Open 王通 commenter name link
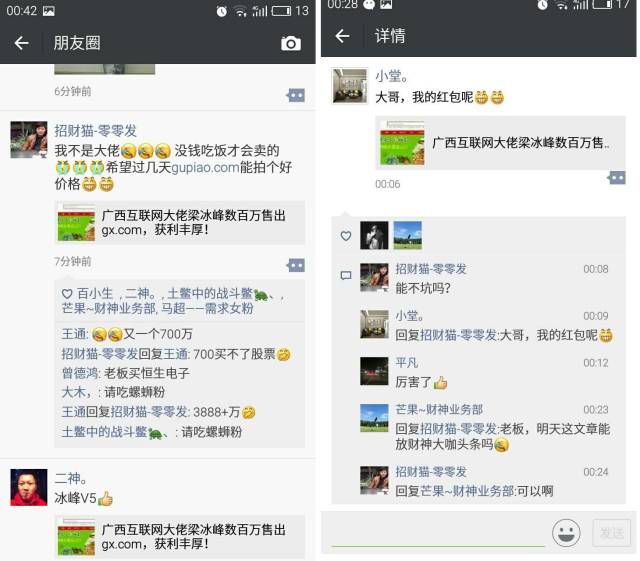 click(x=74, y=334)
